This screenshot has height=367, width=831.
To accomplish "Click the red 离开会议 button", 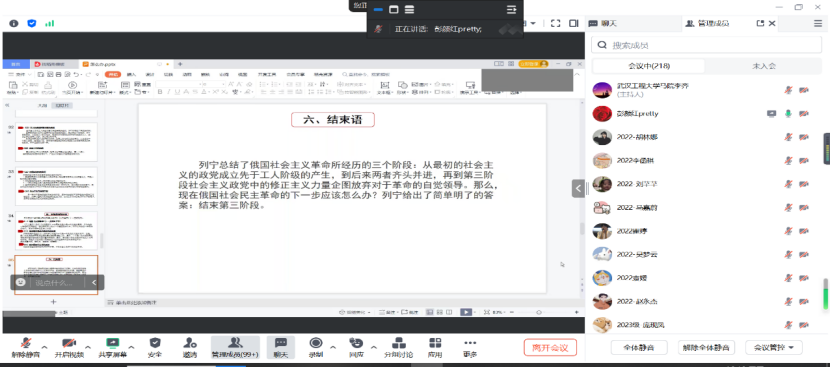I will click(x=550, y=348).
